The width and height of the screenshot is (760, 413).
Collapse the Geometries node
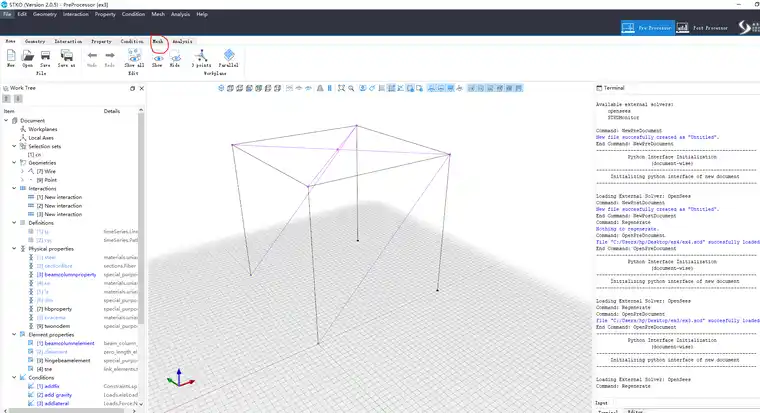14,163
